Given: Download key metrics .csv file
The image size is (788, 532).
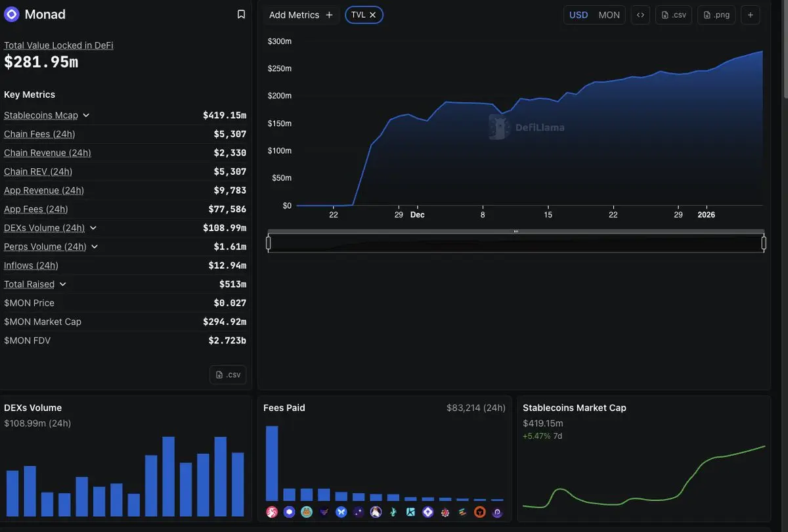Looking at the screenshot, I should click(x=228, y=375).
